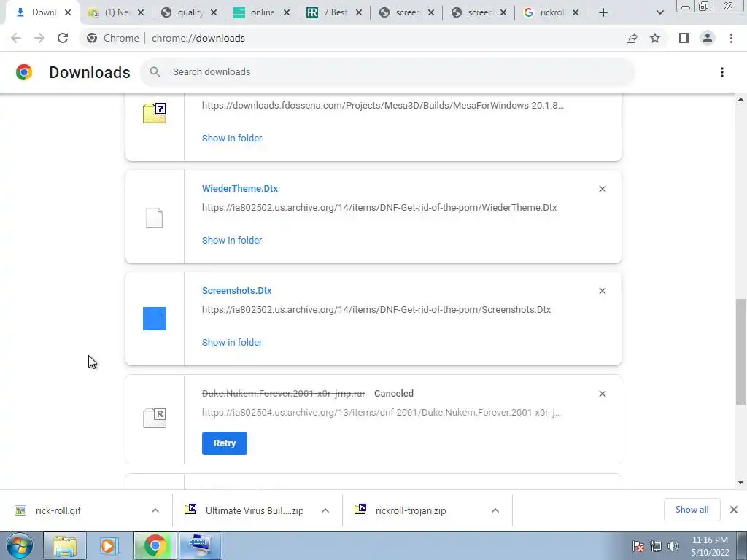747x560 pixels.
Task: Expand options for rickroll-trojan.zip download
Action: tap(495, 510)
